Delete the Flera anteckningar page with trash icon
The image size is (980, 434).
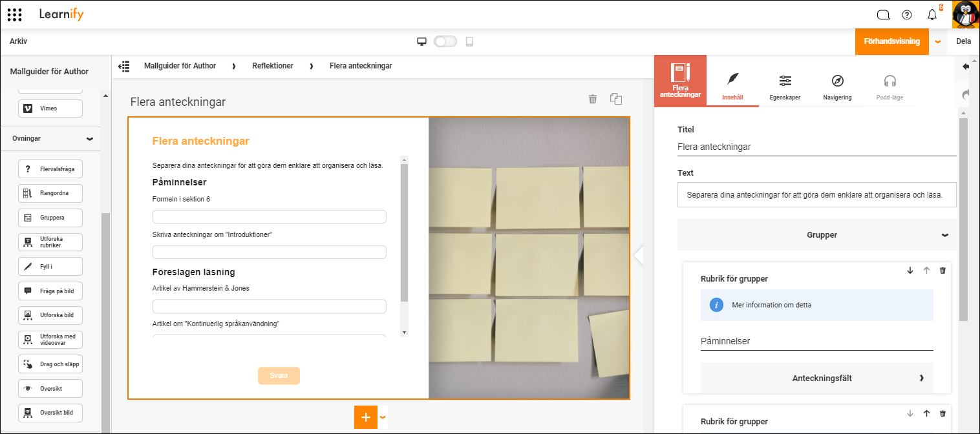point(593,99)
